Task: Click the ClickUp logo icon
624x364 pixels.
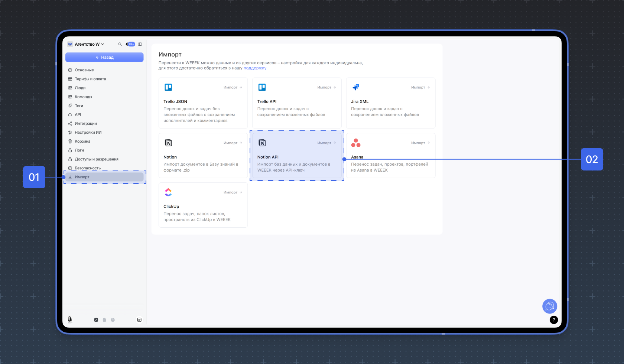Action: [168, 192]
